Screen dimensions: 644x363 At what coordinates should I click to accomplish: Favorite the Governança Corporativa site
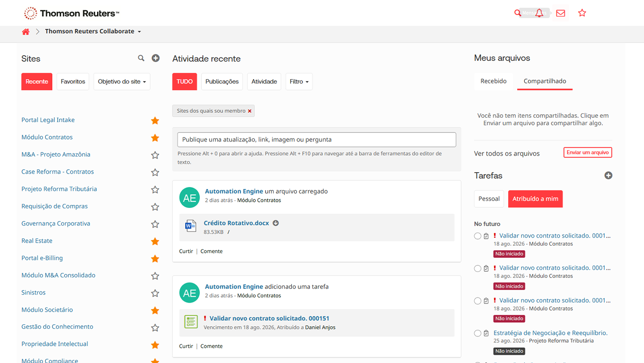[x=155, y=224]
